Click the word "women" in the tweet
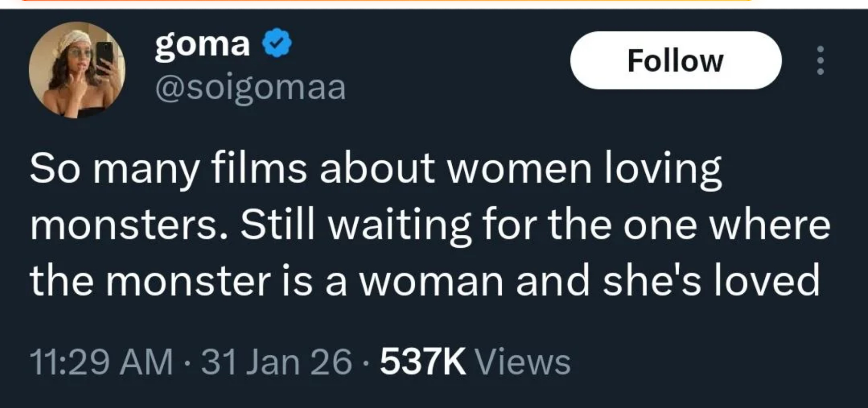Image resolution: width=868 pixels, height=408 pixels. click(x=519, y=169)
